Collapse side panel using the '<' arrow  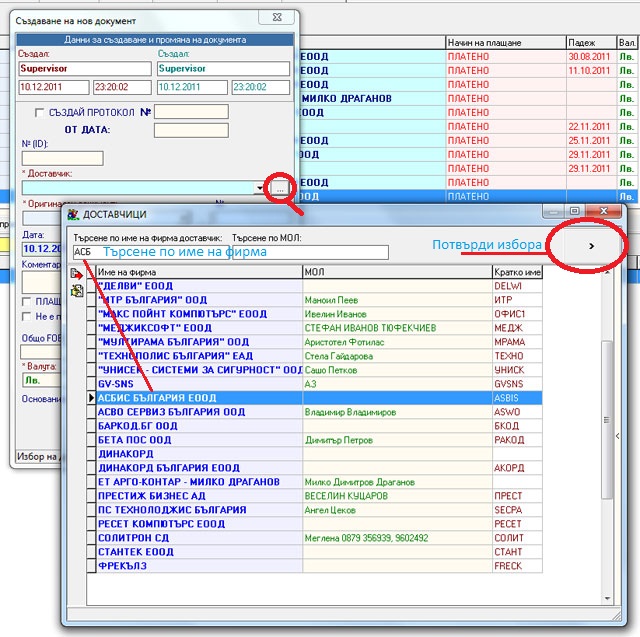click(617, 436)
